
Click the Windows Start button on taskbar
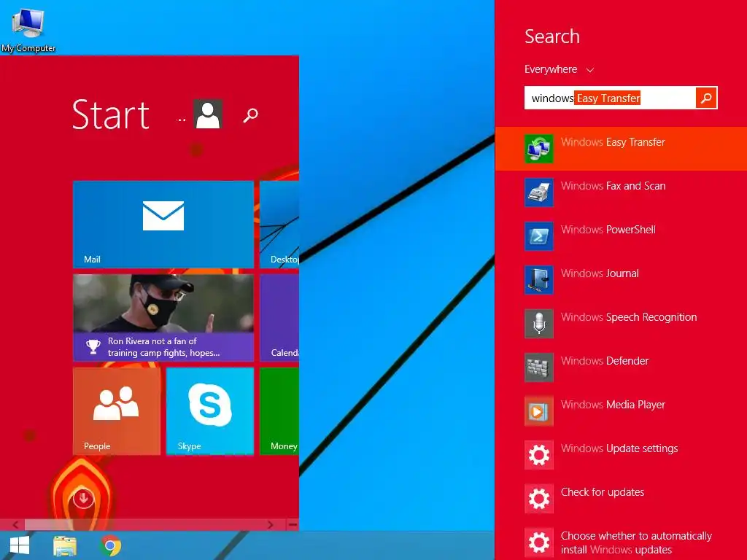(20, 545)
